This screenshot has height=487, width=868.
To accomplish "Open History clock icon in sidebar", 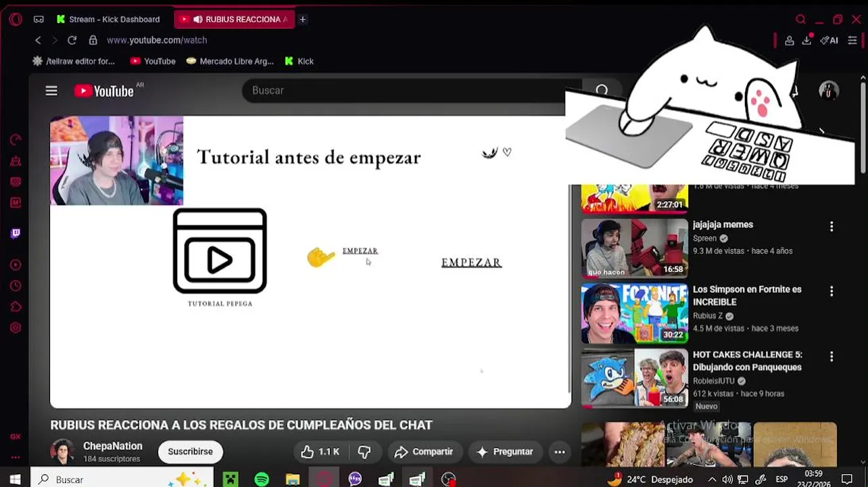I will tap(16, 286).
